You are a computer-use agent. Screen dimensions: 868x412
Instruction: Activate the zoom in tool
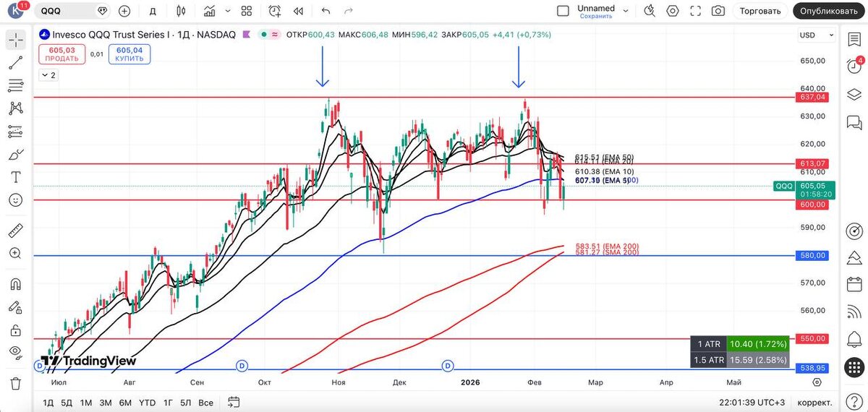click(15, 253)
